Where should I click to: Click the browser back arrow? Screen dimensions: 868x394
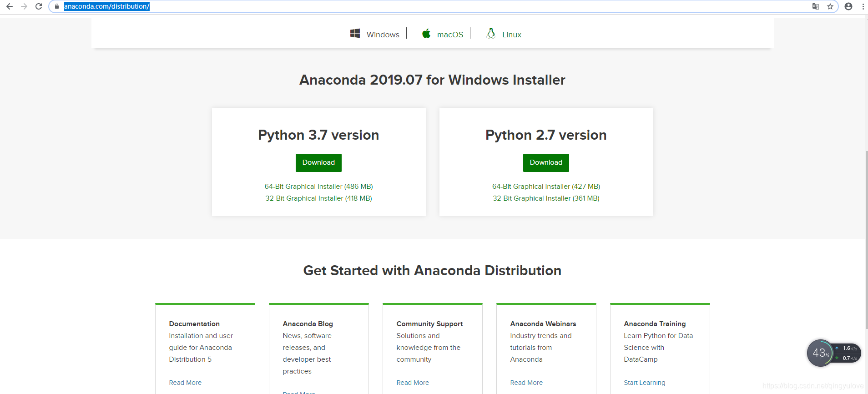pos(9,6)
